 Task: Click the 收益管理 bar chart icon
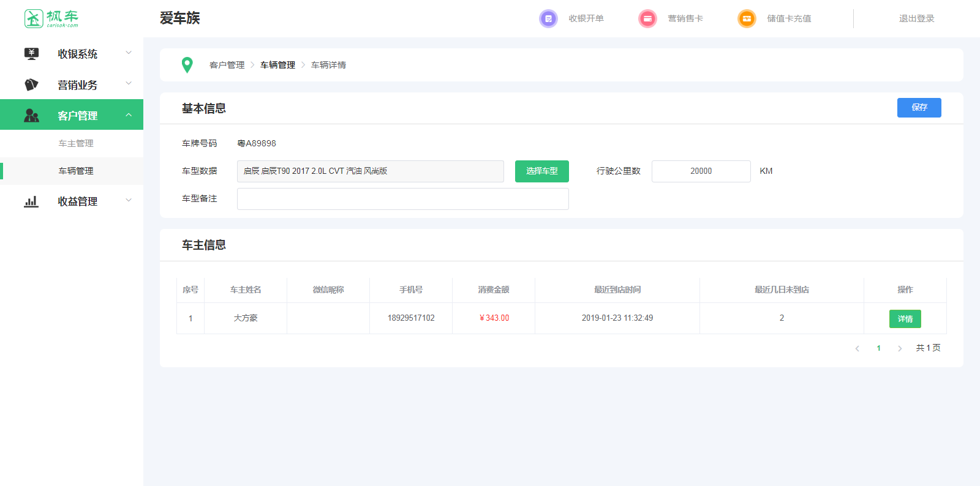[31, 201]
